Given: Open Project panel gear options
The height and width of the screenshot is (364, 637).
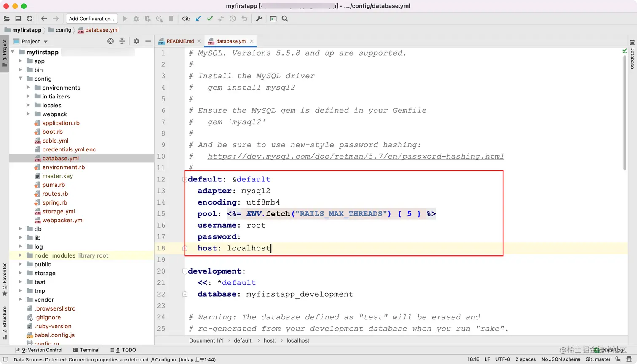Looking at the screenshot, I should [136, 41].
